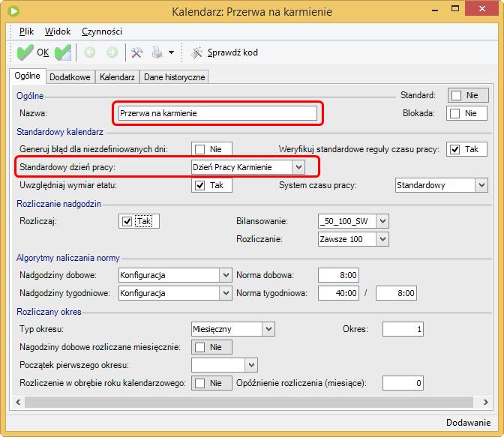
Task: Minimize the Kalendarz window
Action: coord(435,10)
